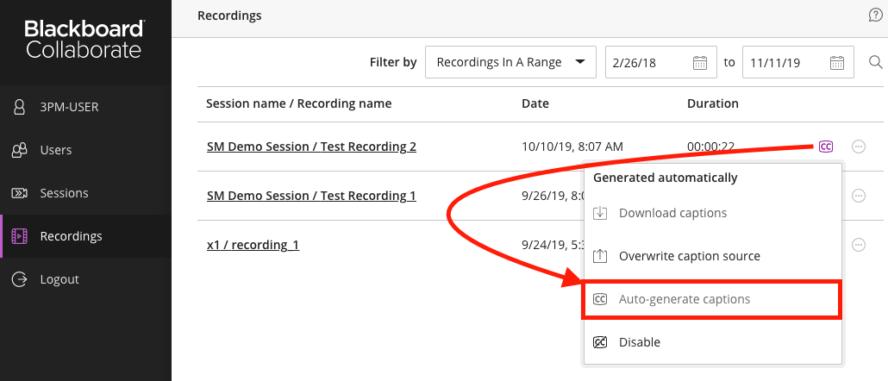Click the Download captions arrow icon
The width and height of the screenshot is (888, 381).
tap(600, 213)
